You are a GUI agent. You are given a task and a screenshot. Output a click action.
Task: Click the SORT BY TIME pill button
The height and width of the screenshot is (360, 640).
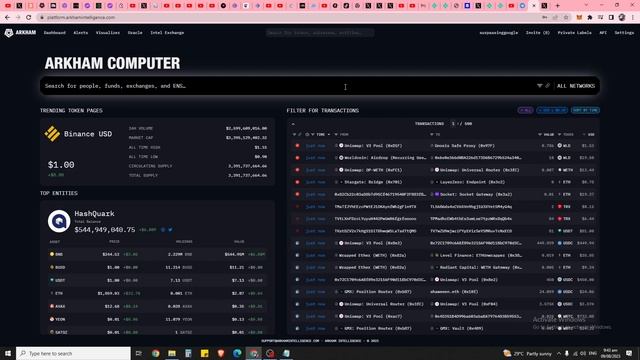click(x=585, y=110)
